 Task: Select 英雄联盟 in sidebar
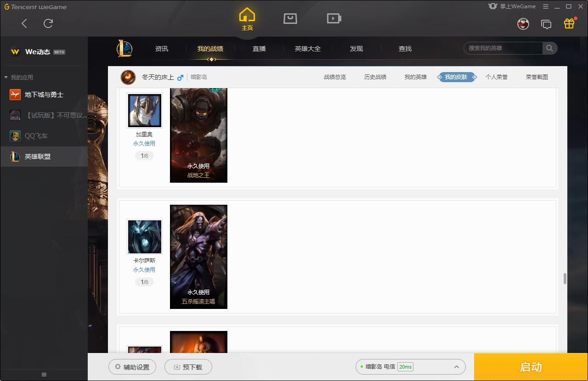click(44, 157)
